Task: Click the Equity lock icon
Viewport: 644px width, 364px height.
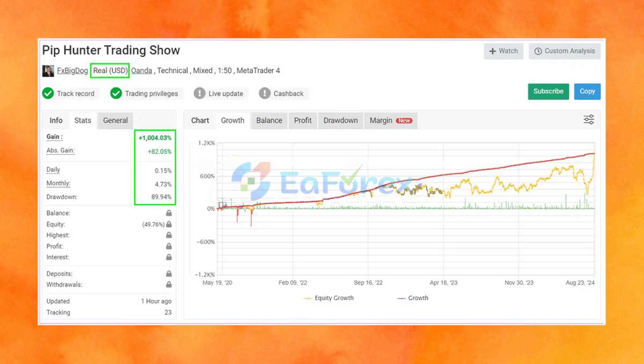Action: click(169, 224)
